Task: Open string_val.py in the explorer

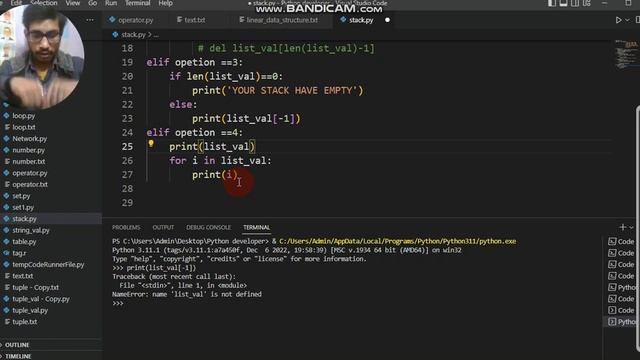Action: [31, 230]
